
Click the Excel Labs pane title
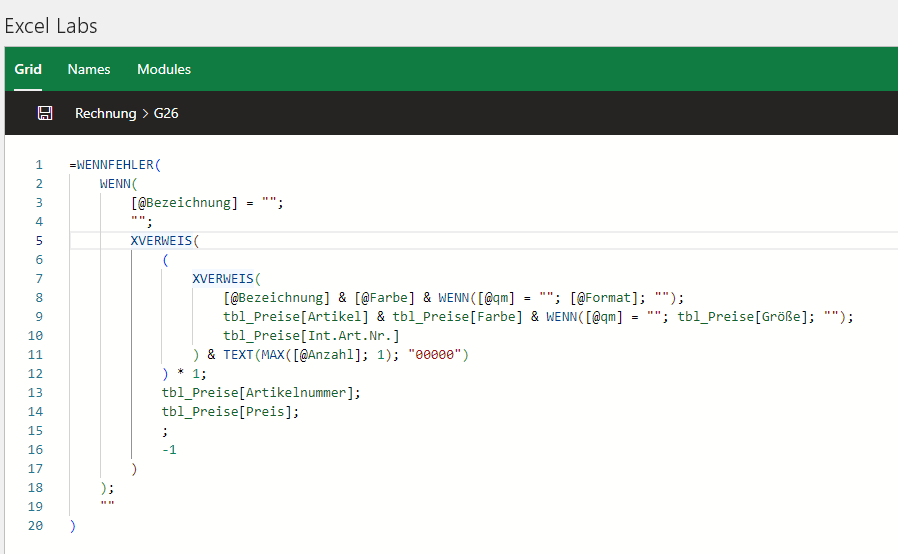pyautogui.click(x=51, y=25)
